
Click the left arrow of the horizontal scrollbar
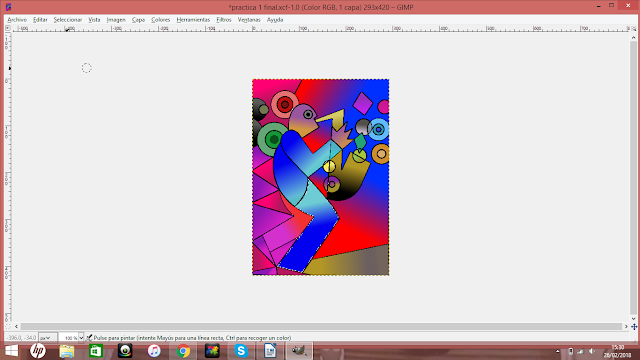pos(16,327)
